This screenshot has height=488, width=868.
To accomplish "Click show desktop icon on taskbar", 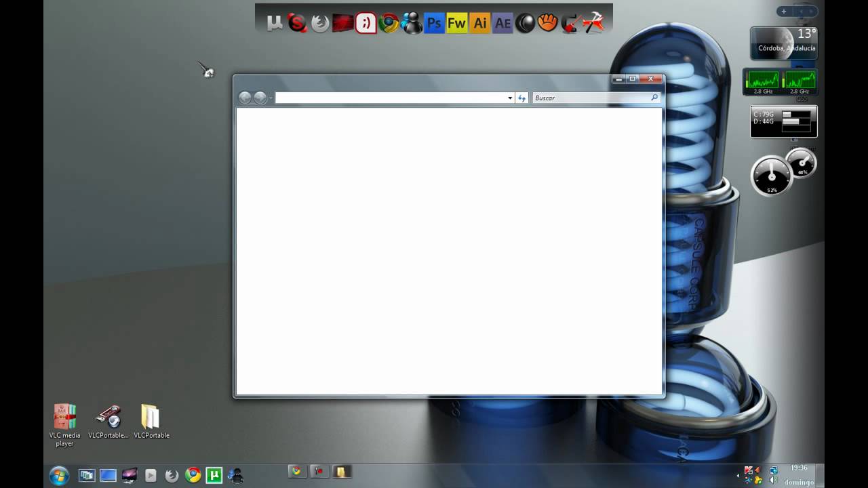I will [x=108, y=475].
